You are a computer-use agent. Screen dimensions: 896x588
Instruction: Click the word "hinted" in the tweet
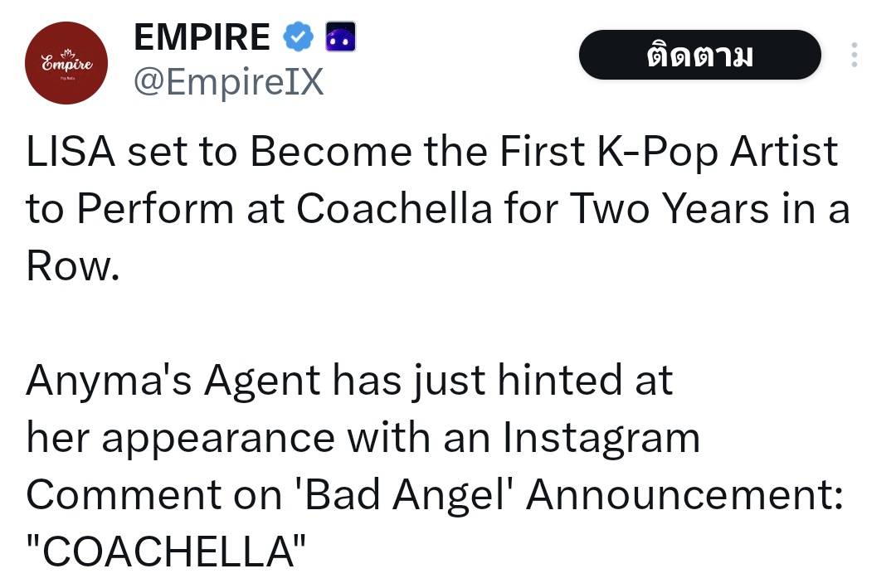(x=560, y=381)
